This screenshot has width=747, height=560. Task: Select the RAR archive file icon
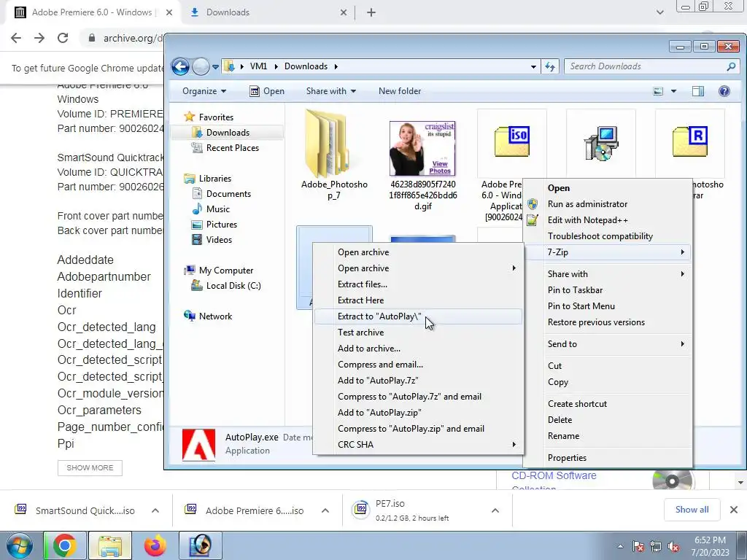tap(690, 141)
